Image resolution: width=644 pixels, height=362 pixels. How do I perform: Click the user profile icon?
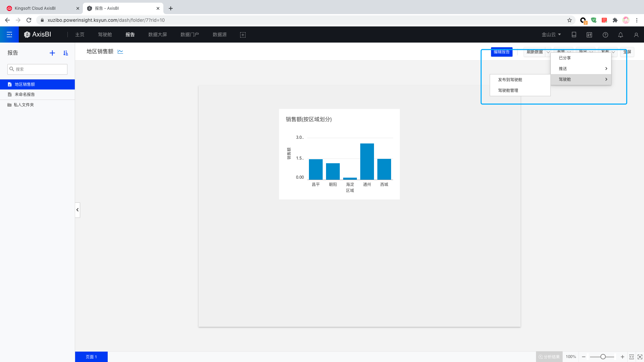[x=636, y=35]
